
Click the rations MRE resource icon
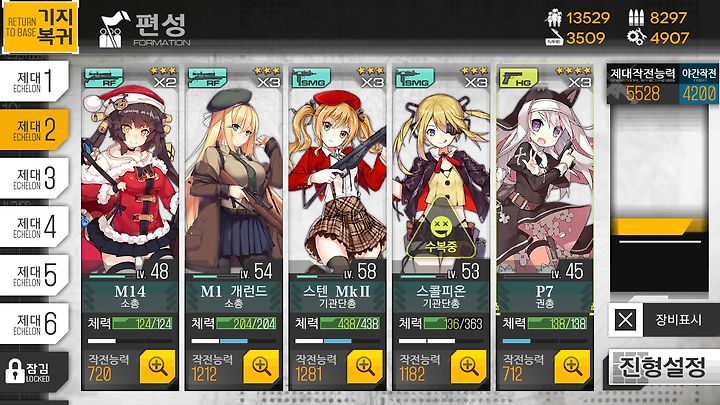pyautogui.click(x=554, y=37)
